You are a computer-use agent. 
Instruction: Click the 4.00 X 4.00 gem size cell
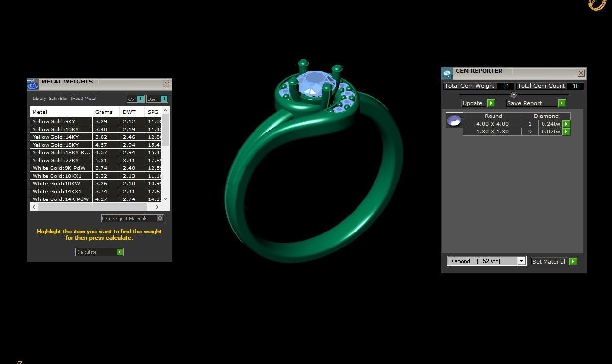click(x=492, y=124)
